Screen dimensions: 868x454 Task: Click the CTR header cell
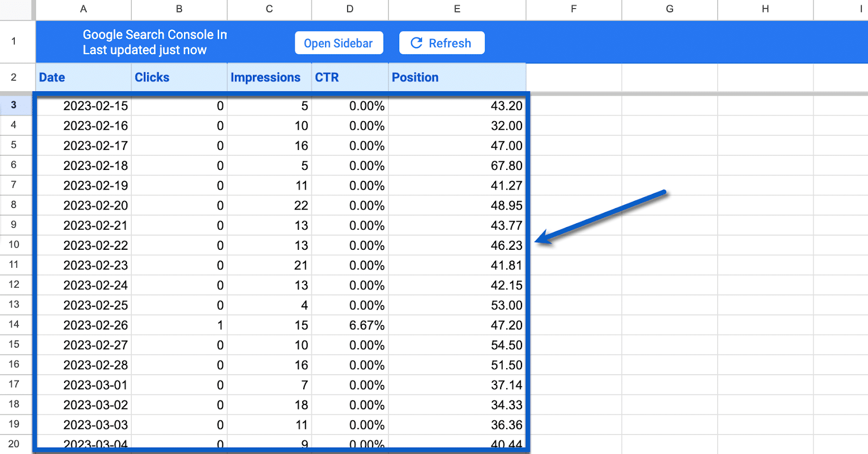coord(350,77)
